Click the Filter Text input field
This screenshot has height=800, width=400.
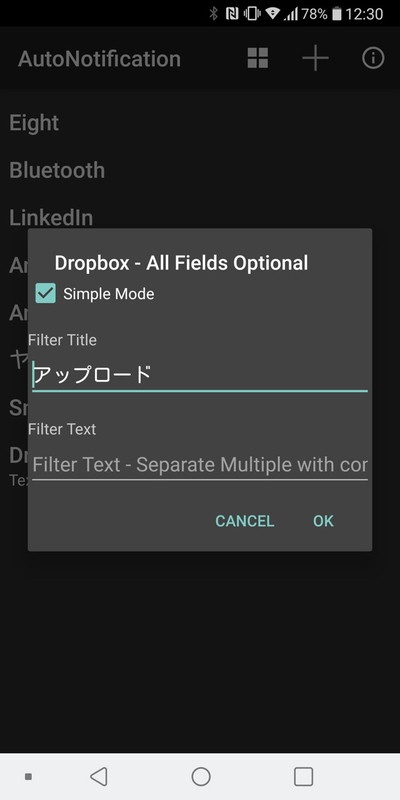199,465
